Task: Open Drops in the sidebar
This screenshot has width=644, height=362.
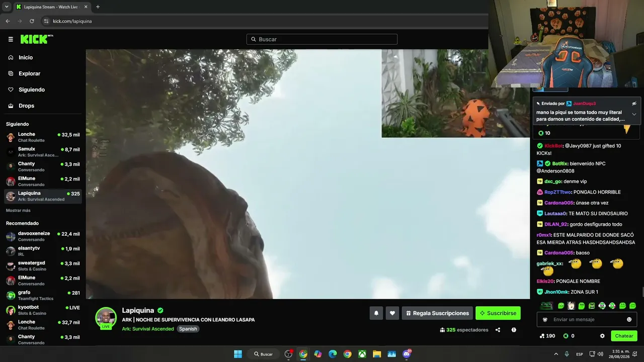Action: click(27, 106)
